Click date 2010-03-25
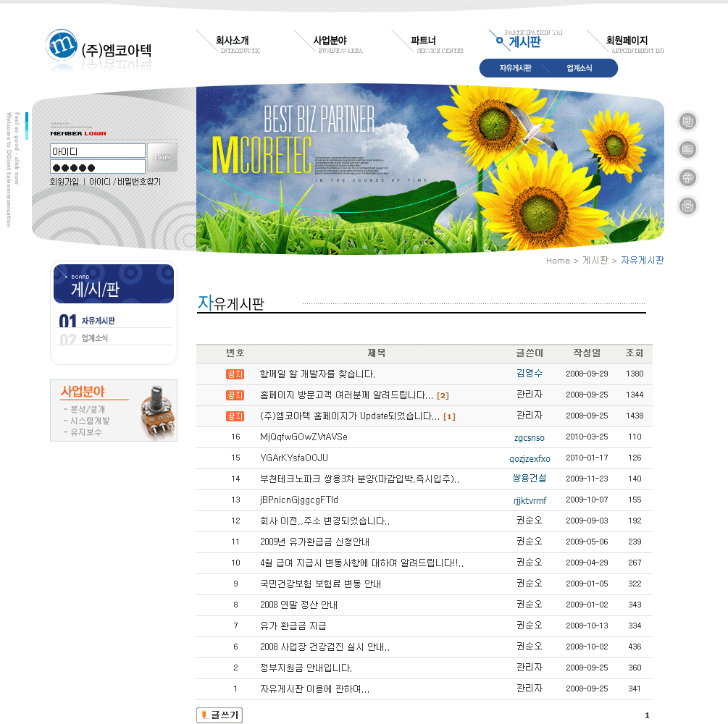 (x=587, y=437)
